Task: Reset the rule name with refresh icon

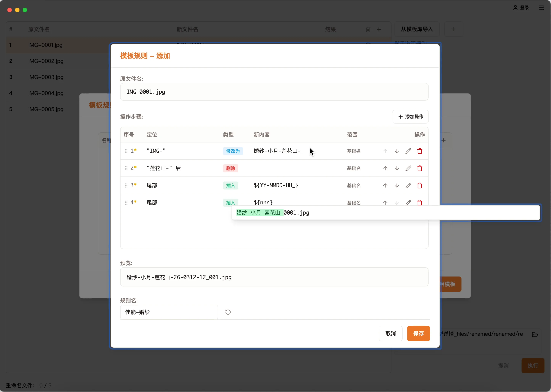Action: [x=228, y=312]
